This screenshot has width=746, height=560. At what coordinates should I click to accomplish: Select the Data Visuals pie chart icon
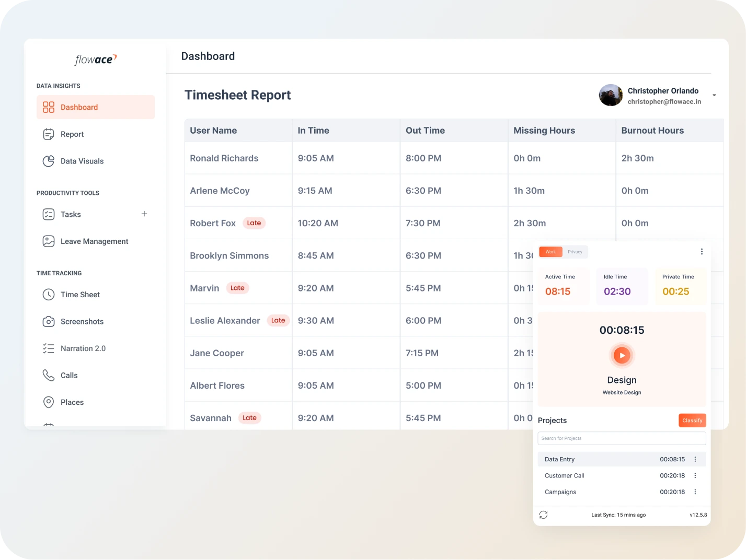(49, 161)
